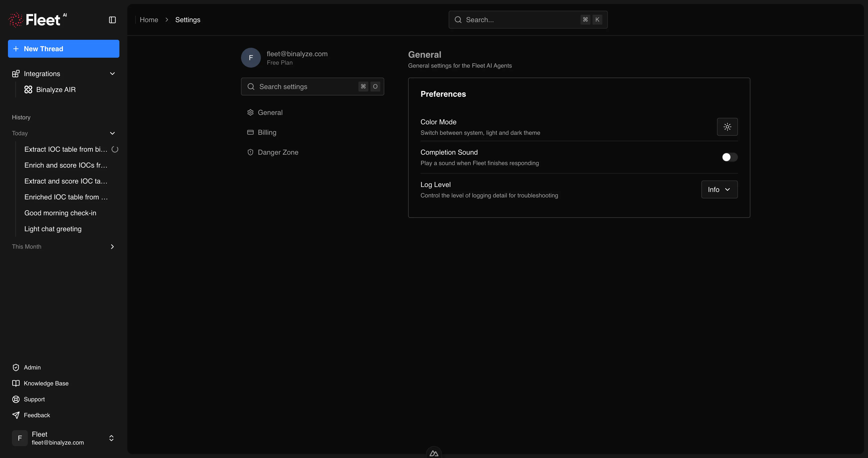This screenshot has width=868, height=458.
Task: Click inside the Search settings field
Action: 303,87
